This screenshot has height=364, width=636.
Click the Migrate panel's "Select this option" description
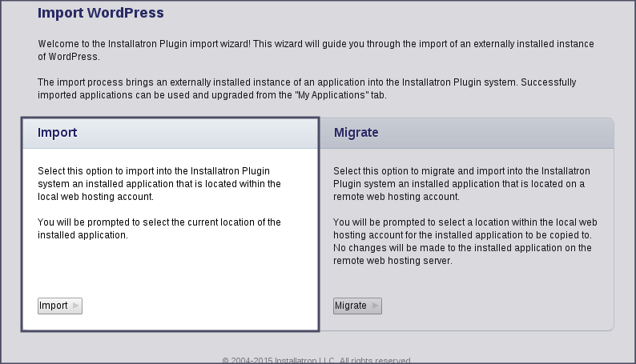pyautogui.click(x=459, y=183)
